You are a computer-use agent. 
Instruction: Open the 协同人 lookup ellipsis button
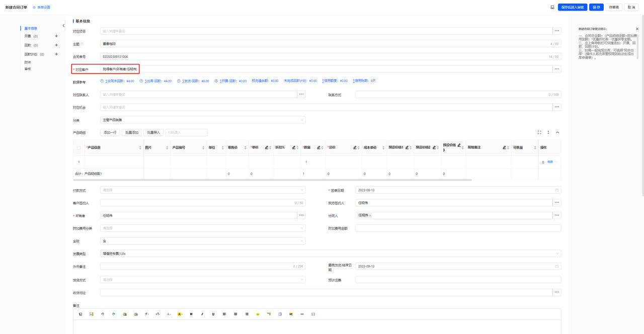tap(557, 215)
